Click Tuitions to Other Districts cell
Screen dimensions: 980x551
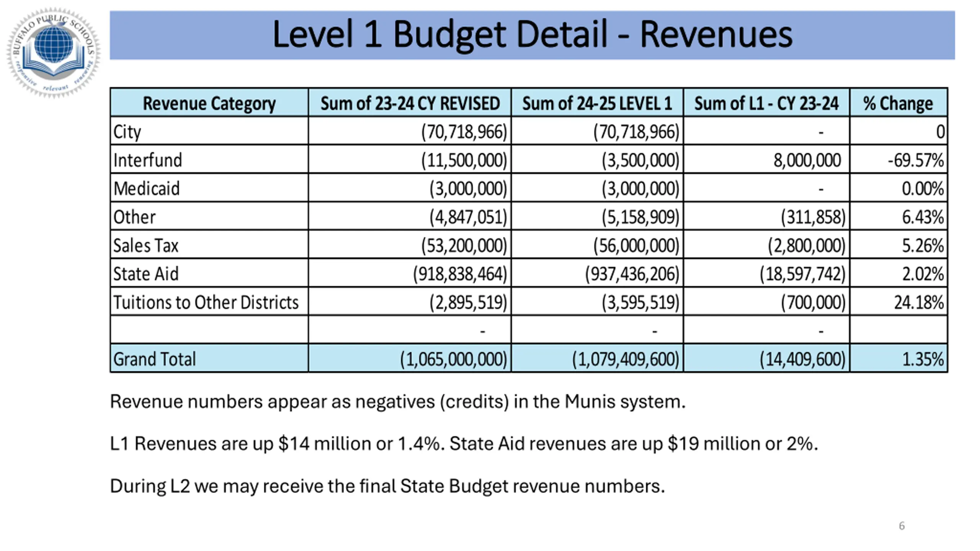206,302
